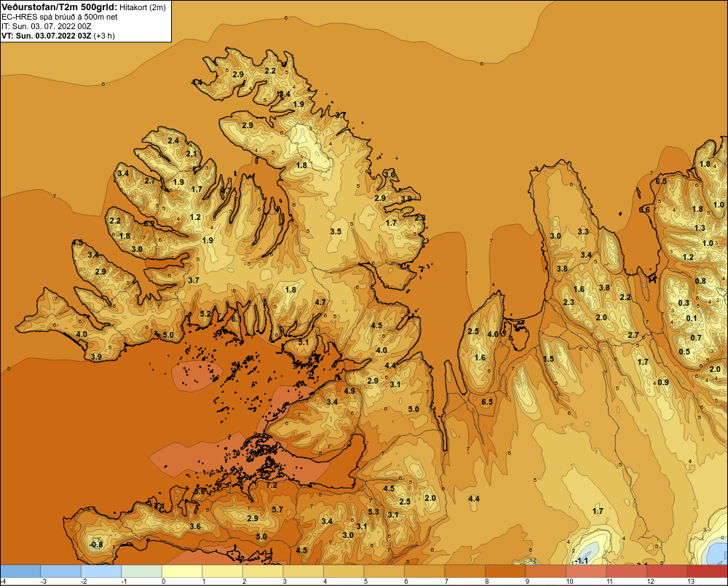Screen dimensions: 728x586
Task: Click the 2.4 temperature value on the map
Action: coord(173,140)
